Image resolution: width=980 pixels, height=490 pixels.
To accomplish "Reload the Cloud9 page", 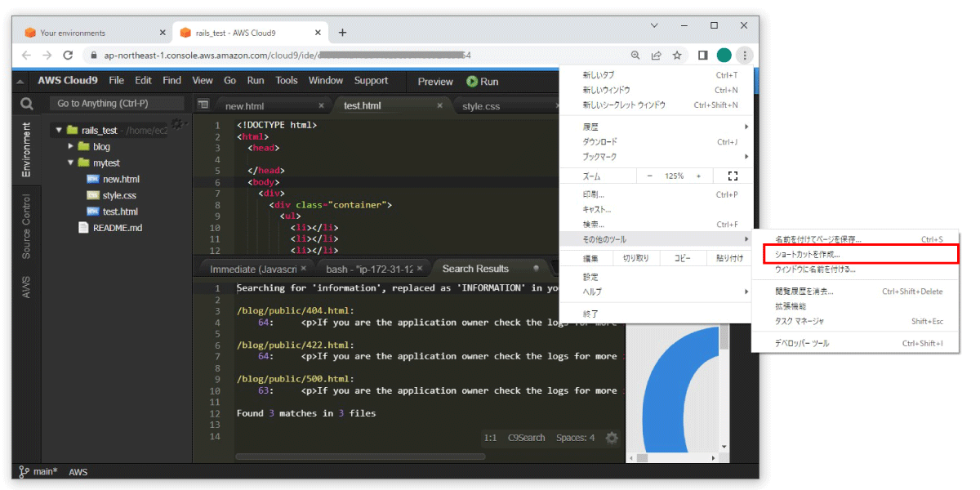I will (68, 56).
